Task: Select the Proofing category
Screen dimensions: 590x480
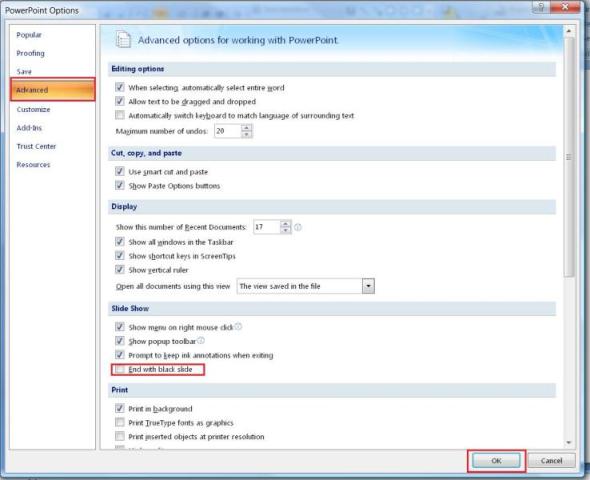Action: 30,53
